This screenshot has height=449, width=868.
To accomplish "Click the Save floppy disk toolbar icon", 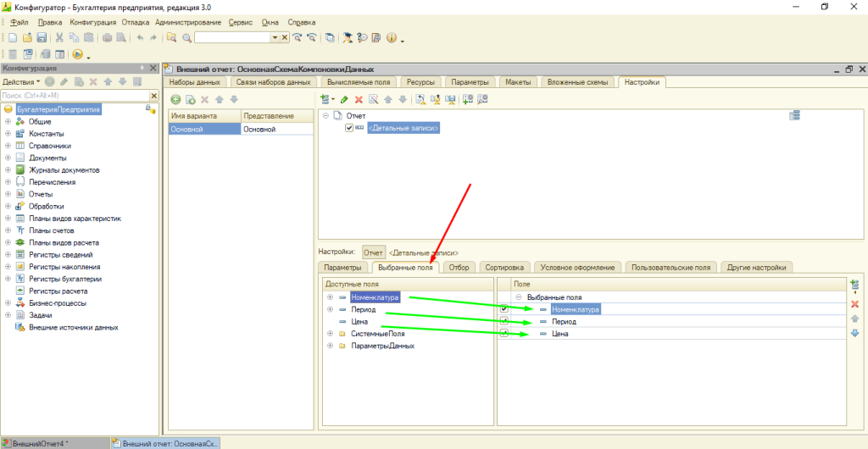I will point(41,38).
